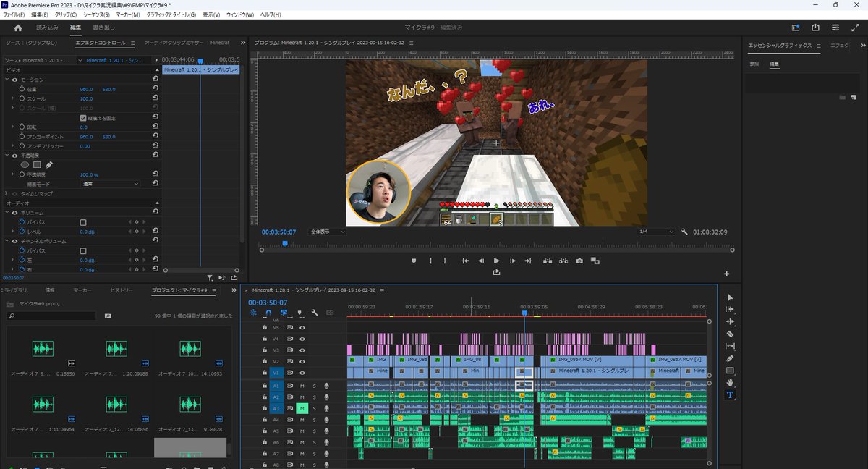Select the Rectangle tool
This screenshot has width=868, height=469.
click(x=730, y=371)
